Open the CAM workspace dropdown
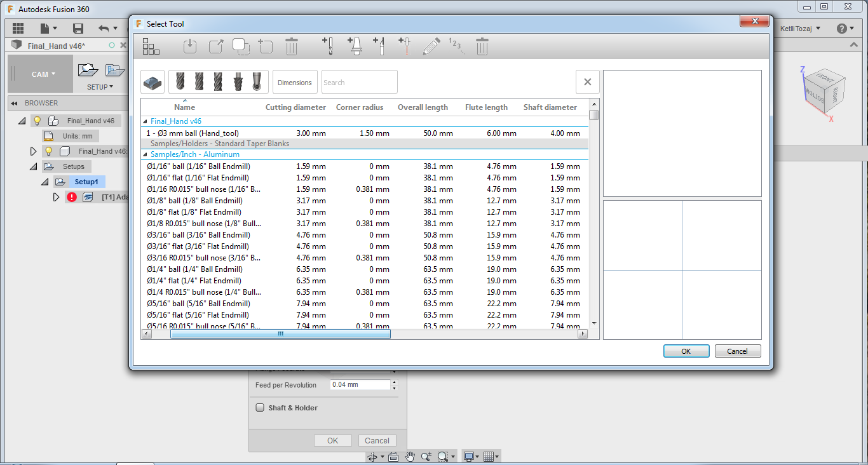Image resolution: width=868 pixels, height=465 pixels. coord(40,74)
